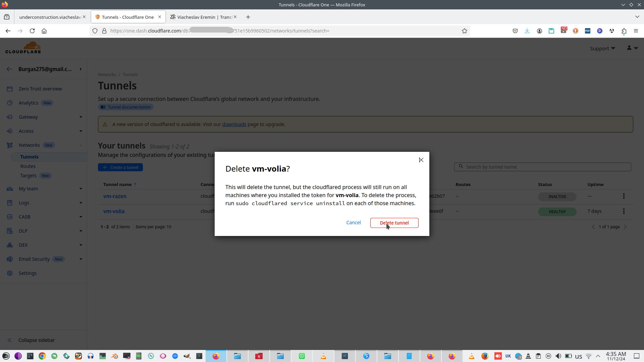The width and height of the screenshot is (644, 362).
Task: Open the Support dropdown menu
Action: click(x=602, y=49)
